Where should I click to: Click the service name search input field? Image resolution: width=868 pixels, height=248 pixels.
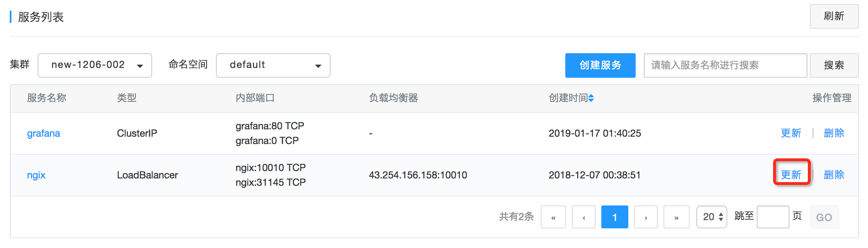(725, 65)
